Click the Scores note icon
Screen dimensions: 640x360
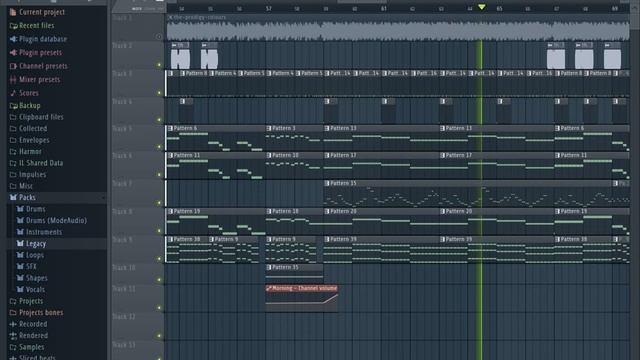(13, 93)
